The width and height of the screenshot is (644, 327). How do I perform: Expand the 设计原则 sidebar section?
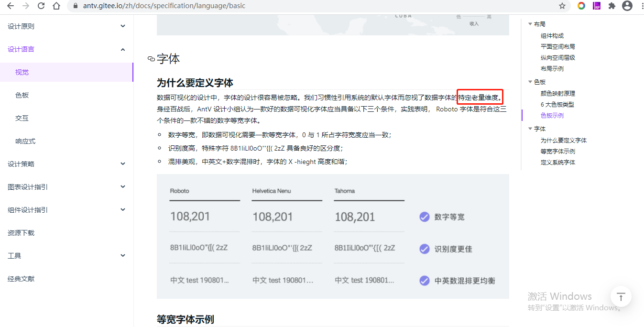123,26
